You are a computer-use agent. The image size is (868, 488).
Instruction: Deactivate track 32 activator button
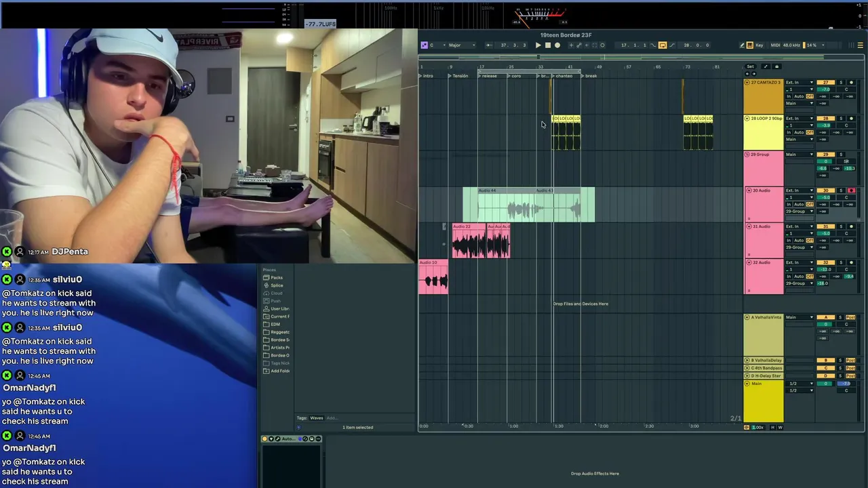coord(826,262)
